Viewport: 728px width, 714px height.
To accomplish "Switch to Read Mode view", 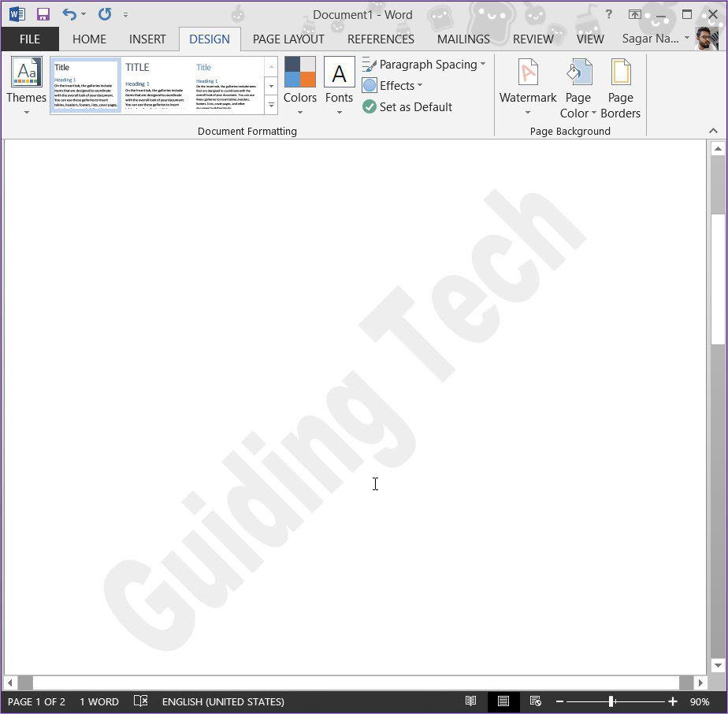I will click(471, 701).
